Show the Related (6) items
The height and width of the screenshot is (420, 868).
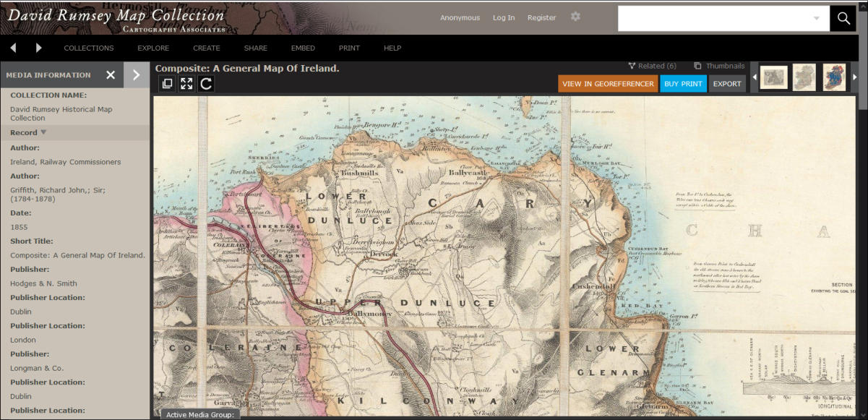point(652,66)
